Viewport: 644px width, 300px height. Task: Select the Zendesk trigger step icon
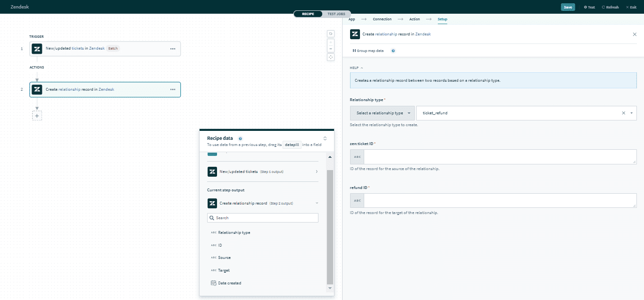point(37,48)
